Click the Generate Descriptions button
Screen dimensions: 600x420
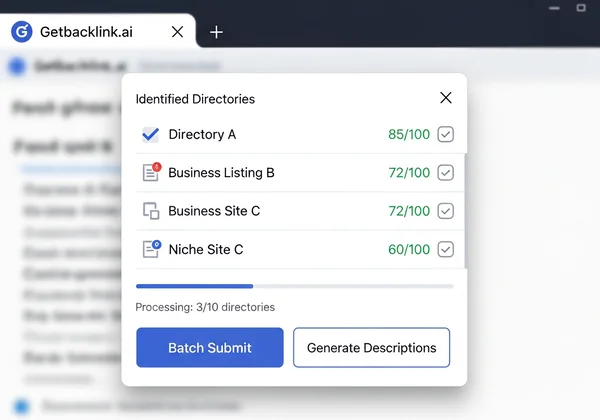(371, 348)
